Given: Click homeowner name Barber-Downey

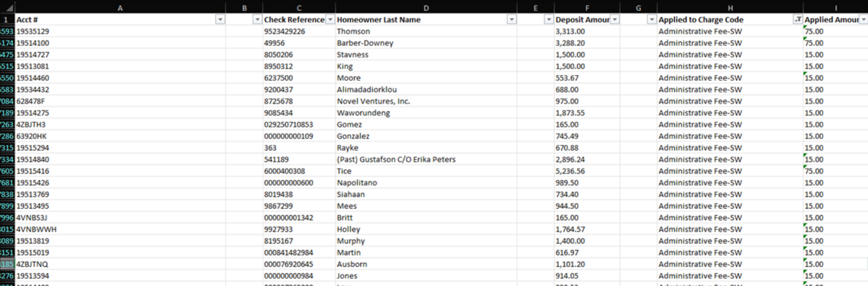Looking at the screenshot, I should point(365,43).
